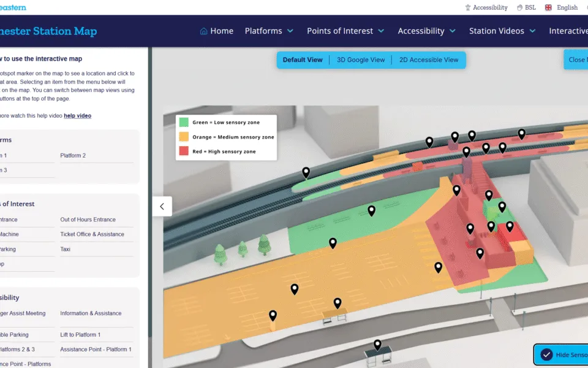Open the English language selector
Image resolution: width=588 pixels, height=368 pixels.
pyautogui.click(x=567, y=7)
